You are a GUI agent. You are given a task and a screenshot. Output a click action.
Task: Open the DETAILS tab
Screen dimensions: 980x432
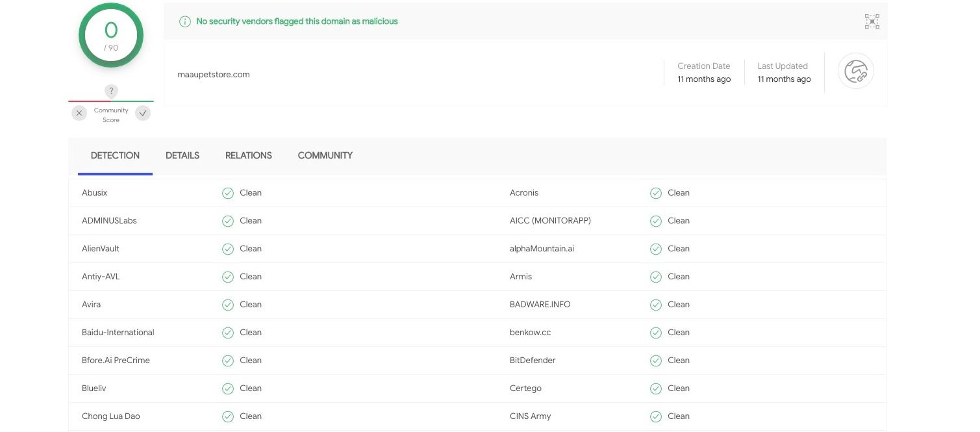click(182, 155)
